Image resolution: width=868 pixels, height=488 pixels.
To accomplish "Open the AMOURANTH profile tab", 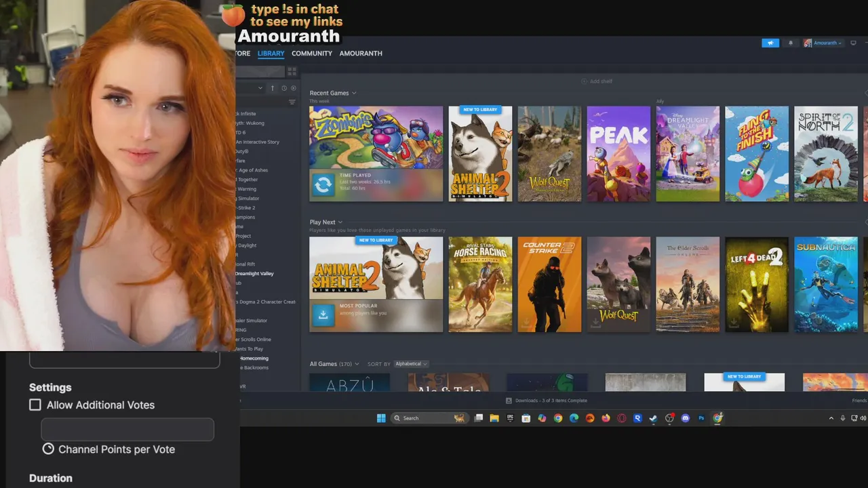I will pos(361,54).
